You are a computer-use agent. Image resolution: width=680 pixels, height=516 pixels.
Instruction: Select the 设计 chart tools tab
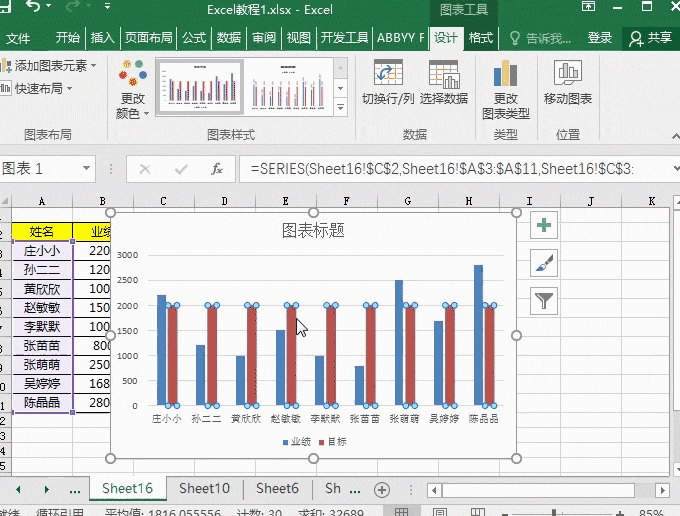[446, 38]
